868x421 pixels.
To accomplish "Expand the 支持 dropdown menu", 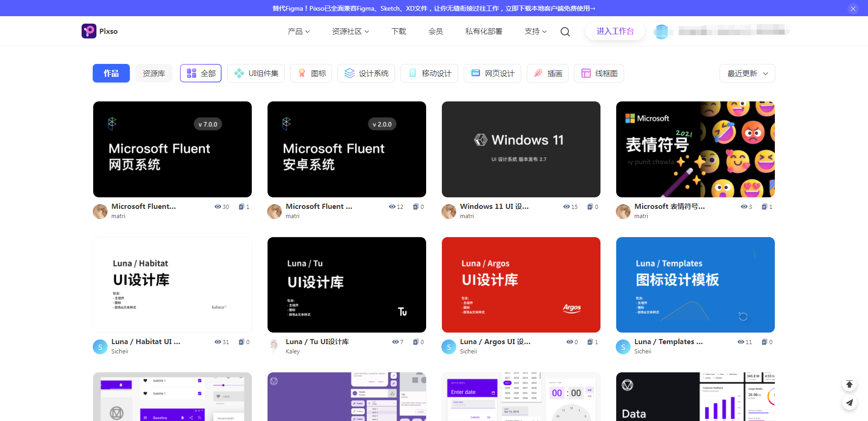I will tap(536, 31).
